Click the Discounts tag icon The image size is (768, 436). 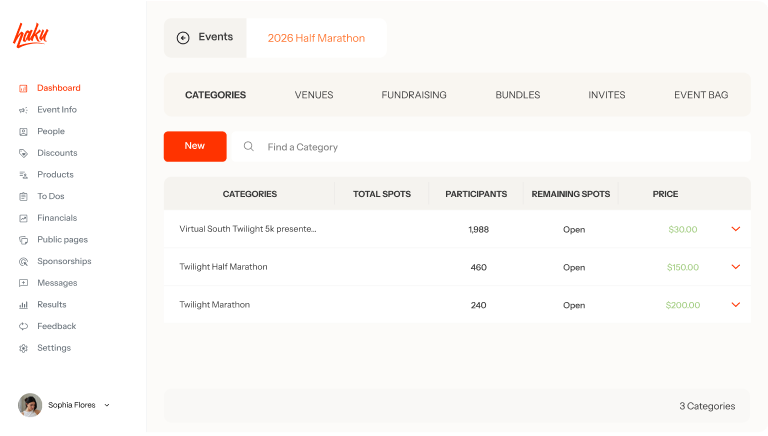pyautogui.click(x=23, y=153)
